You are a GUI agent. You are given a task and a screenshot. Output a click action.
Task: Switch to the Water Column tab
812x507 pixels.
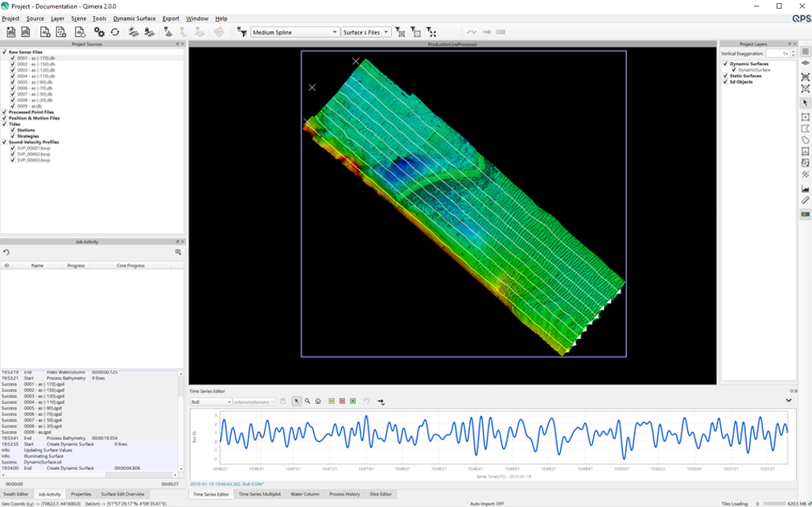click(x=305, y=494)
